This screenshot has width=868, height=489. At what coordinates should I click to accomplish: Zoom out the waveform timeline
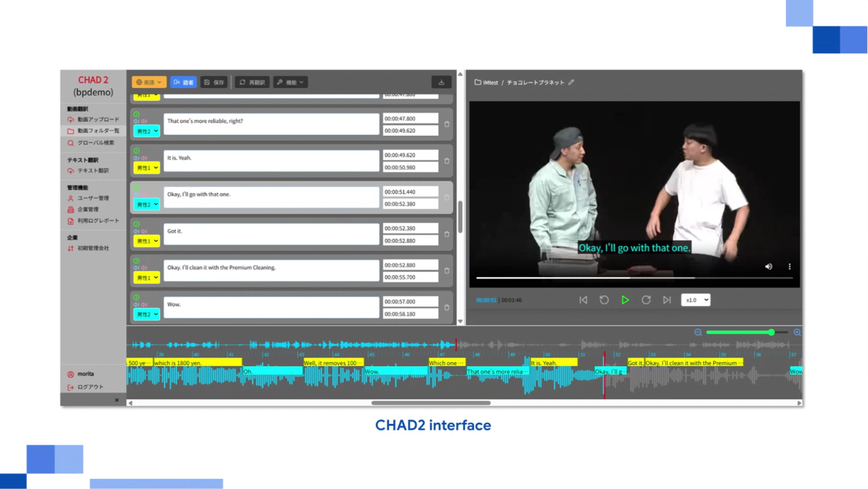pyautogui.click(x=698, y=332)
